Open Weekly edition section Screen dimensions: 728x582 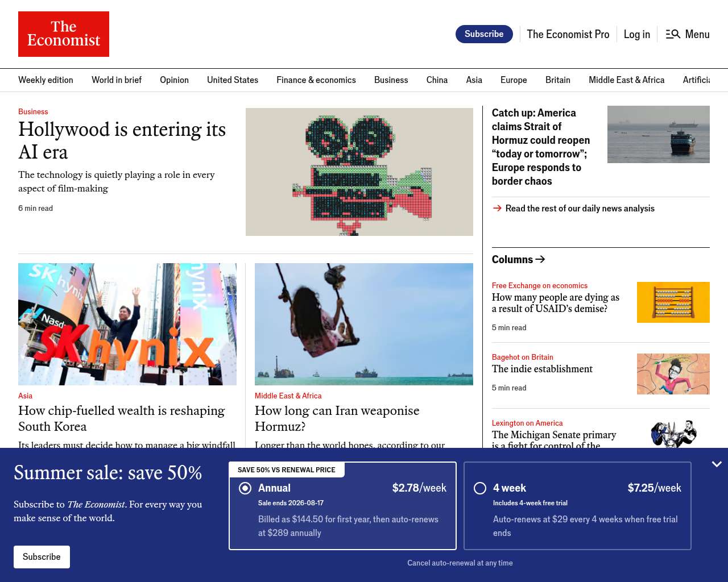coord(45,80)
